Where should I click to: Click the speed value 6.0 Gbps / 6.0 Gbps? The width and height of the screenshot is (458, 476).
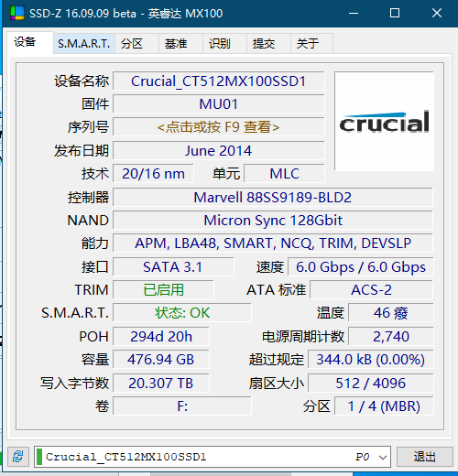(361, 267)
